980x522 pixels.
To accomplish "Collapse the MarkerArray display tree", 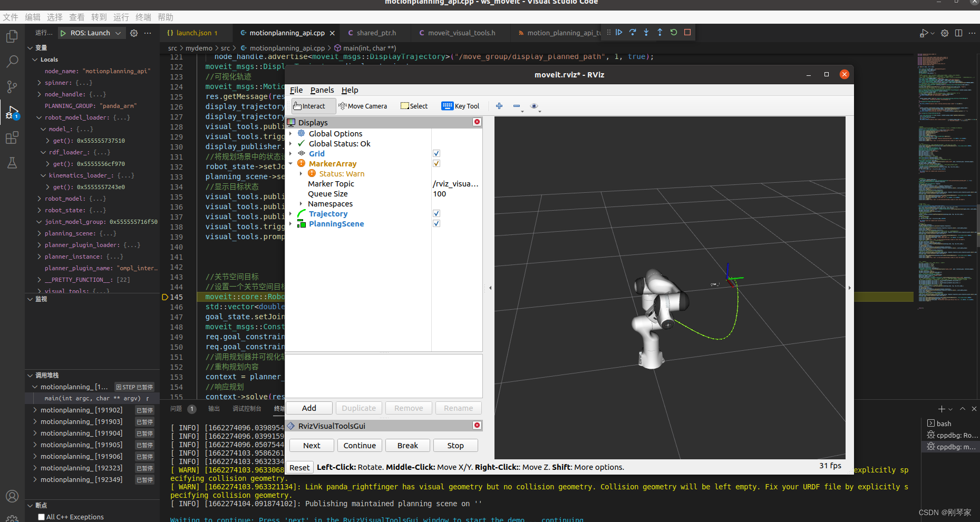I will coord(290,164).
